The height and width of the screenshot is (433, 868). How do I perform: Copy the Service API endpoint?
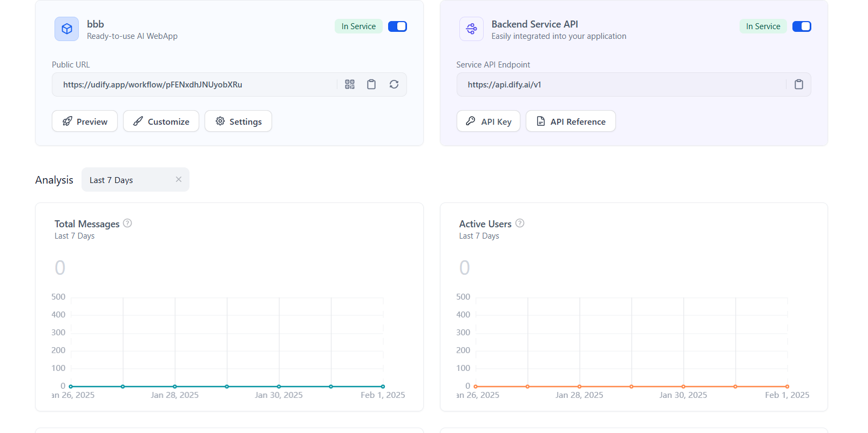tap(799, 84)
